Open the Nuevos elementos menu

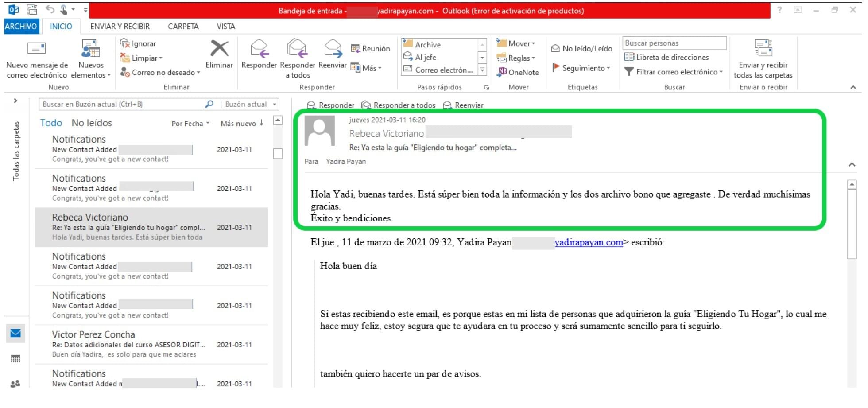coord(91,60)
